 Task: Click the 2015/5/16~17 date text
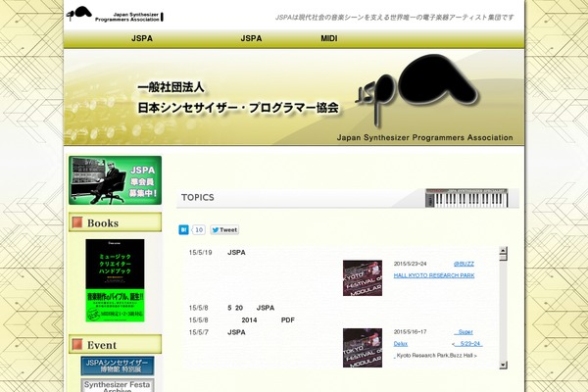click(x=410, y=332)
